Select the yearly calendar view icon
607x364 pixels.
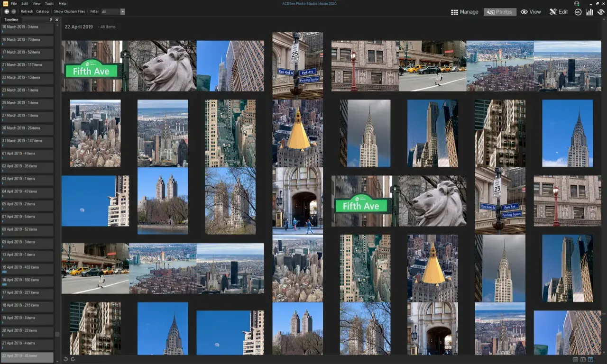[575, 359]
